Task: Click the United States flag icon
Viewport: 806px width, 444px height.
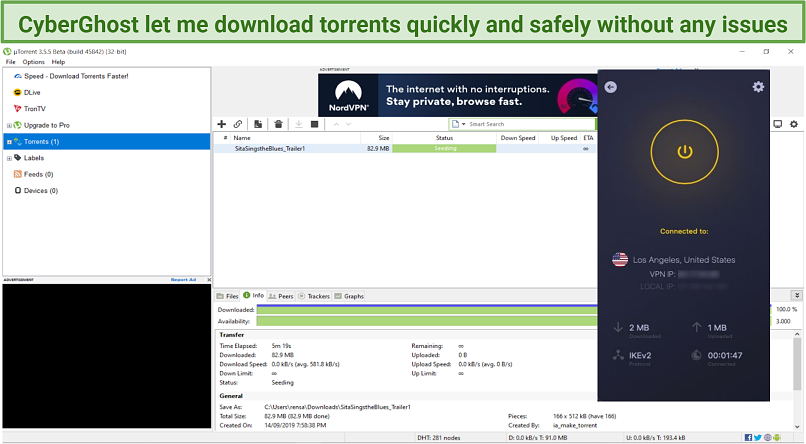Action: point(620,260)
